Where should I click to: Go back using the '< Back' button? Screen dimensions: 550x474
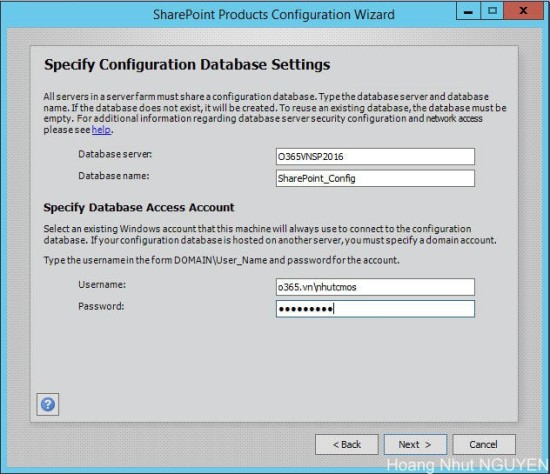(347, 445)
